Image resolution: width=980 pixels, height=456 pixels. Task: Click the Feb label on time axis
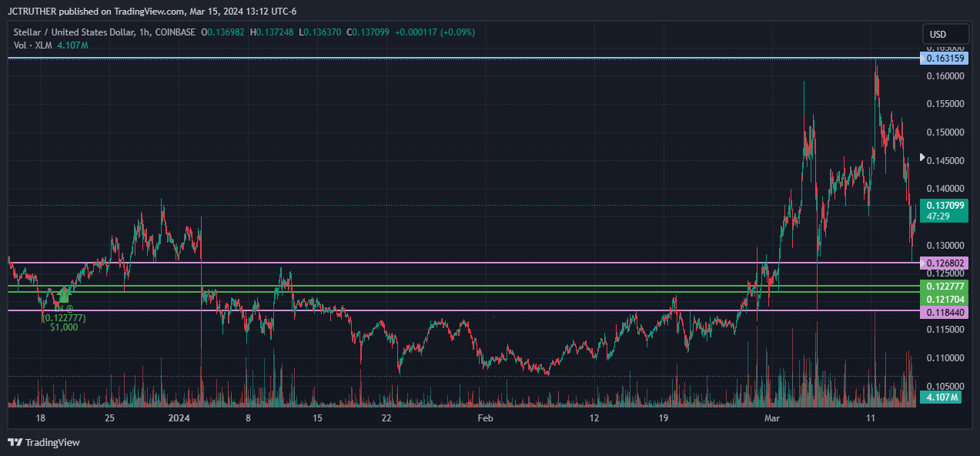tap(484, 418)
